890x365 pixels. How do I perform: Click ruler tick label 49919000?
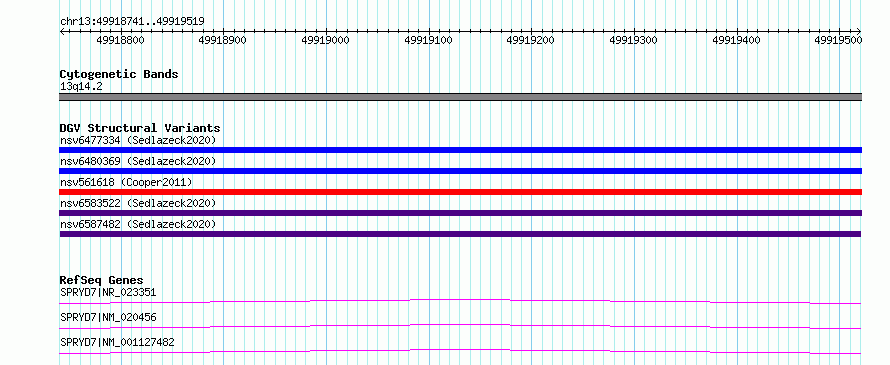(326, 40)
